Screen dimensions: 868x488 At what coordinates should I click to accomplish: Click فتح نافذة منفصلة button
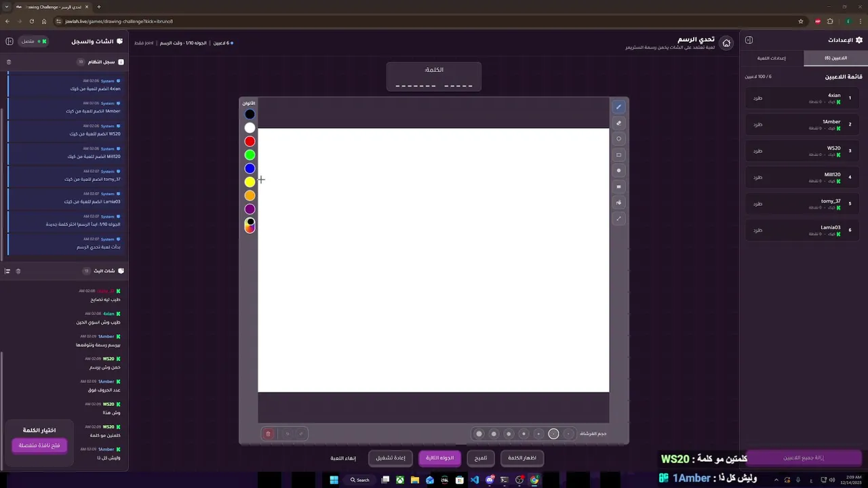coord(39,445)
